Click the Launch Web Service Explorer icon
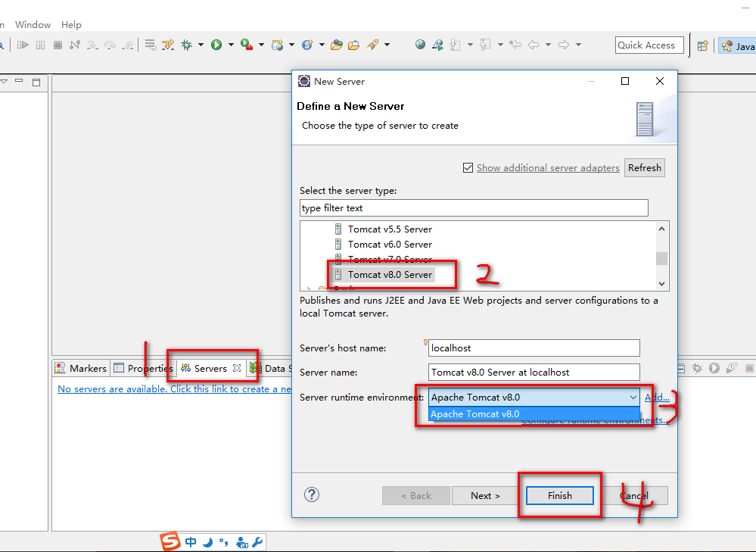The image size is (756, 552). click(438, 45)
